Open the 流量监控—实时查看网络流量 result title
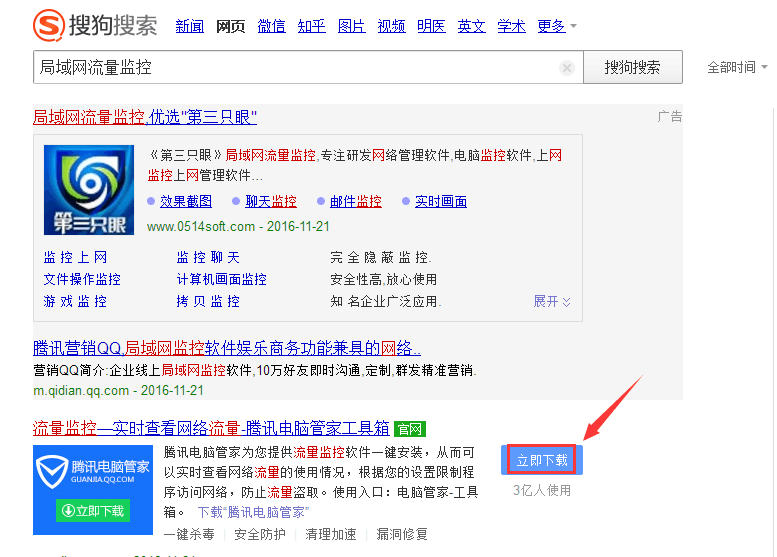 (211, 428)
